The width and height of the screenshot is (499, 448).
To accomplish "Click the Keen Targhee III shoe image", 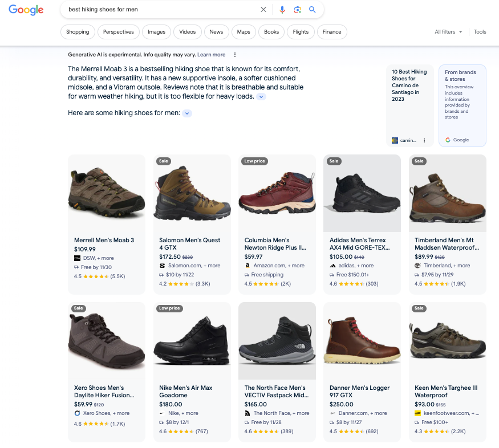I will (448, 341).
